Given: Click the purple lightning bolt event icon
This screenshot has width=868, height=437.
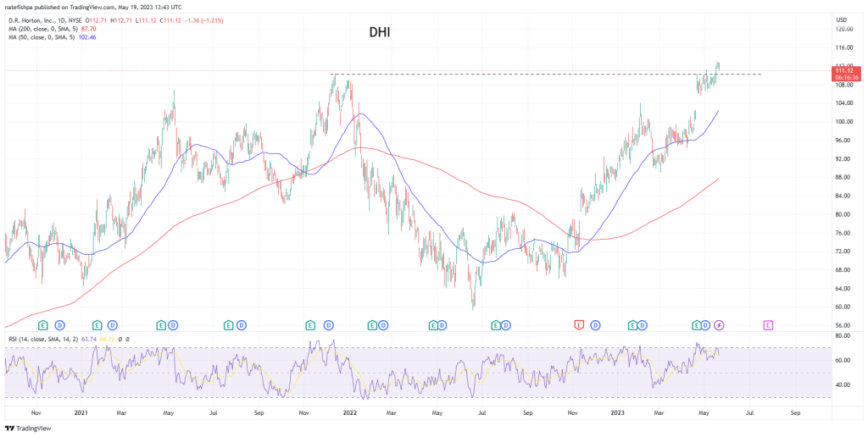Looking at the screenshot, I should pyautogui.click(x=720, y=324).
